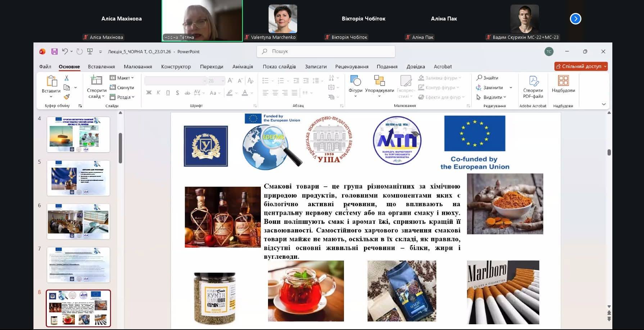Click Create PDF file Acrobat icon
This screenshot has height=330, width=644.
click(533, 86)
